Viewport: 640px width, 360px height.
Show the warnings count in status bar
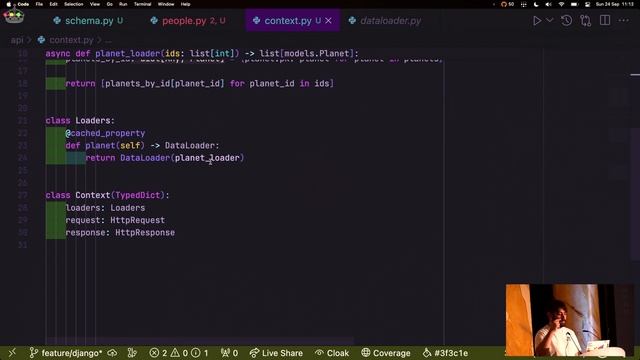[180, 353]
